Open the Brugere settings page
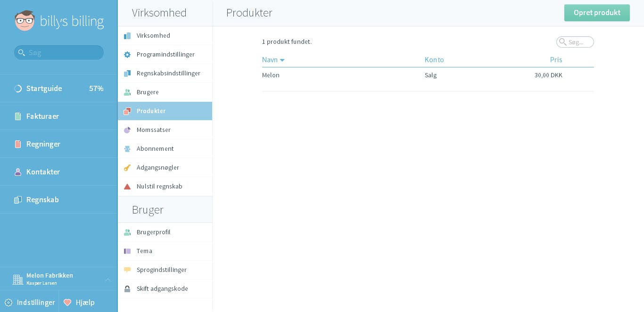The image size is (644, 312). coord(165,92)
